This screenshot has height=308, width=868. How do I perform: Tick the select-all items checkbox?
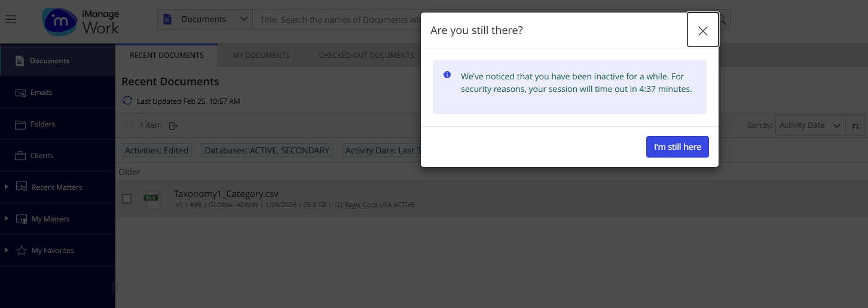click(x=129, y=125)
